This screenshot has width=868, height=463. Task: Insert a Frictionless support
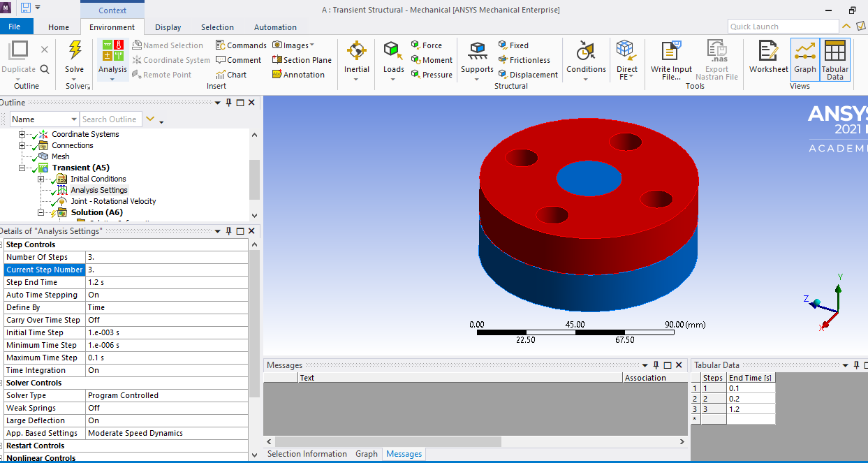(x=524, y=60)
